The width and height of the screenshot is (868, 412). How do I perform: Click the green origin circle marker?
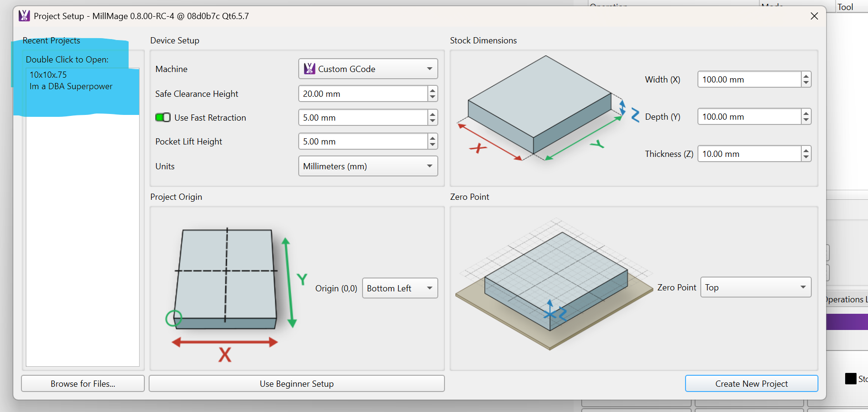coord(173,318)
